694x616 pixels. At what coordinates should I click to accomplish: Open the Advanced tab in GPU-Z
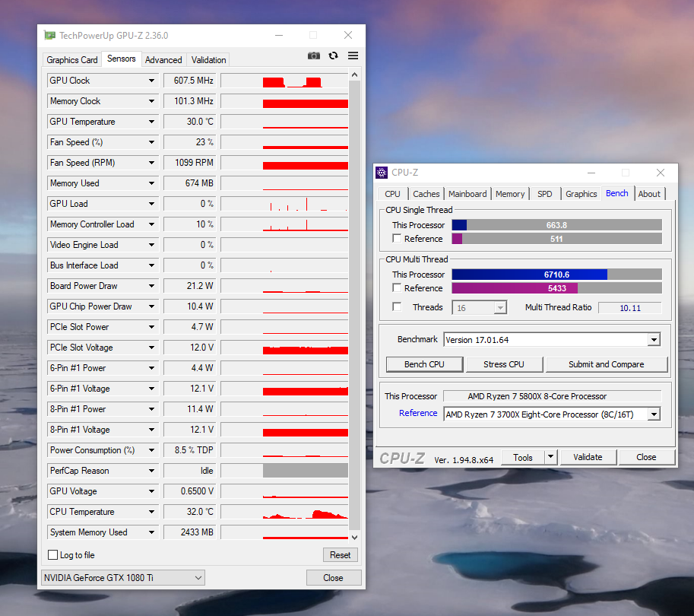point(163,60)
